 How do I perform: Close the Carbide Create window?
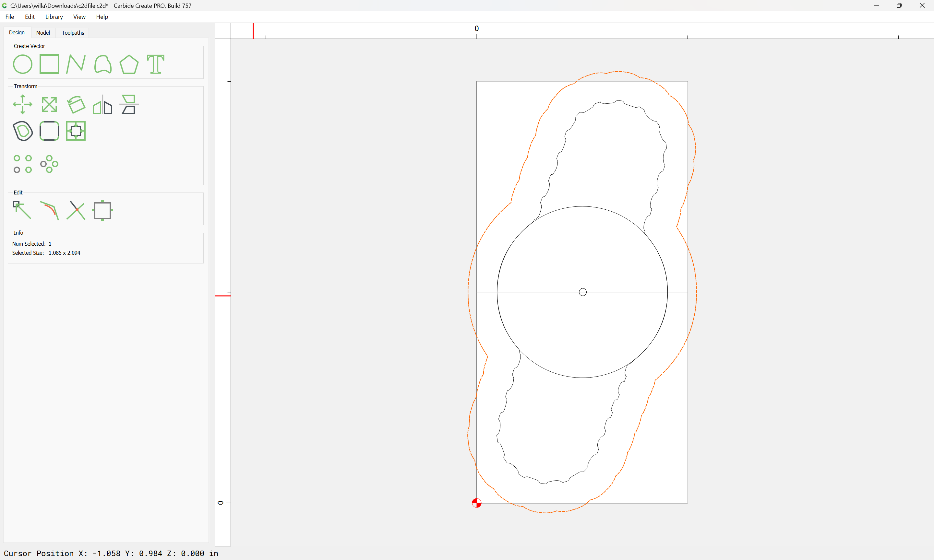(922, 5)
